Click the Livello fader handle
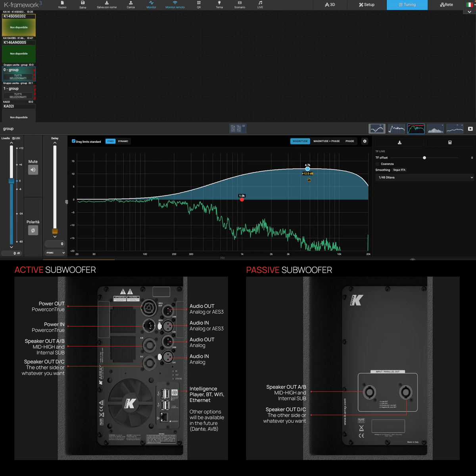The width and height of the screenshot is (476, 476). [x=12, y=181]
